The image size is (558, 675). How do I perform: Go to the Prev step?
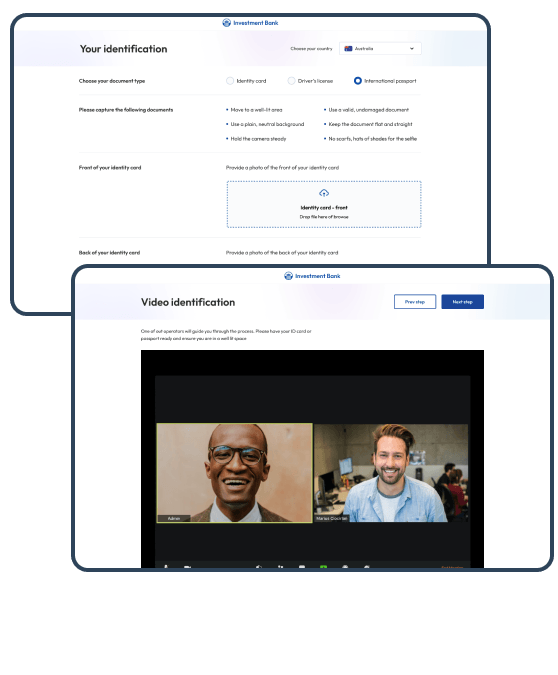point(415,302)
